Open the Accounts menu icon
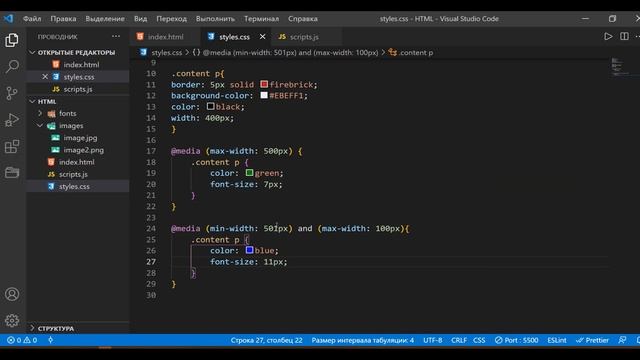 tap(12, 294)
